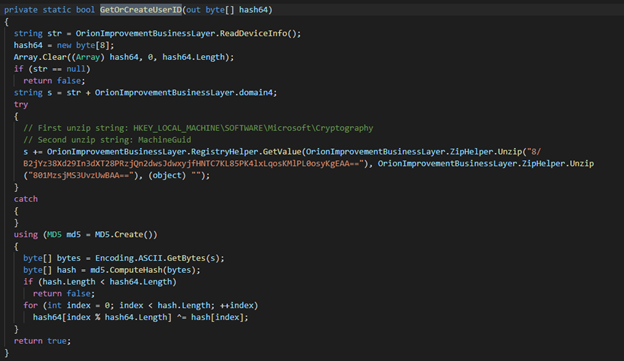Click Encoding.ASCII.GetBytes(s) expression
The height and width of the screenshot is (361, 624).
(x=157, y=258)
